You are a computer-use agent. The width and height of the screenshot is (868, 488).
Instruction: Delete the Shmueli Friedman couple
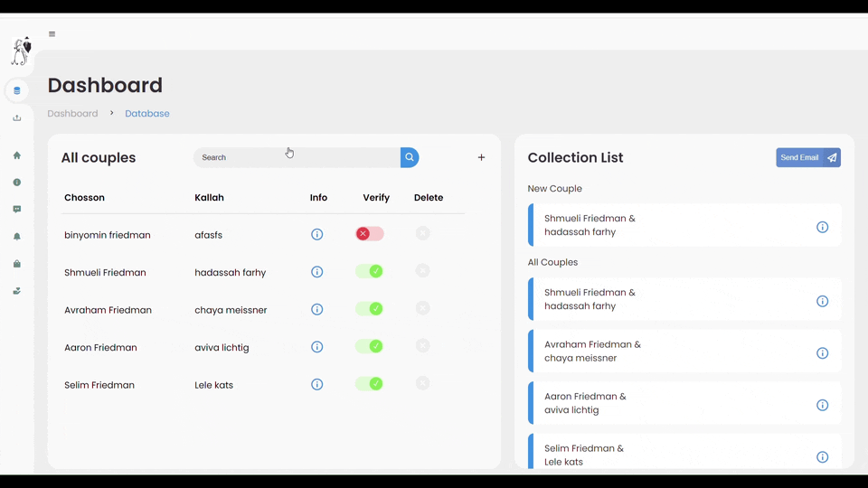423,271
